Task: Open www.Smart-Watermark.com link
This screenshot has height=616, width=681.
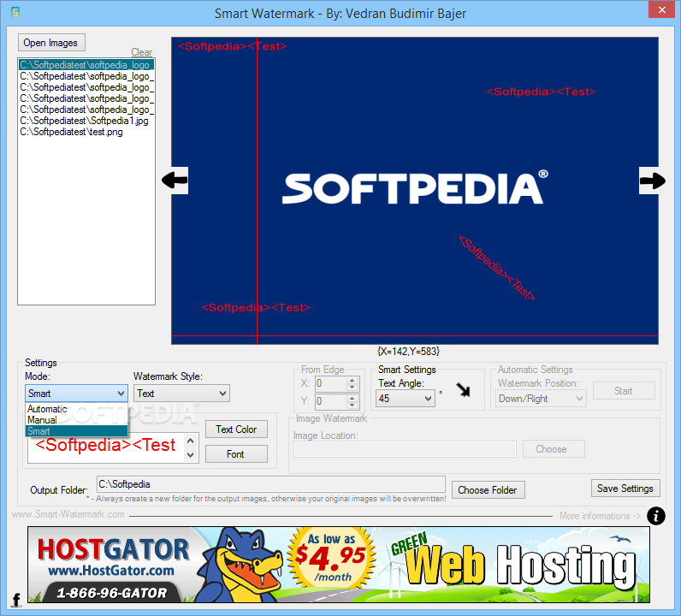Action: coord(68,514)
